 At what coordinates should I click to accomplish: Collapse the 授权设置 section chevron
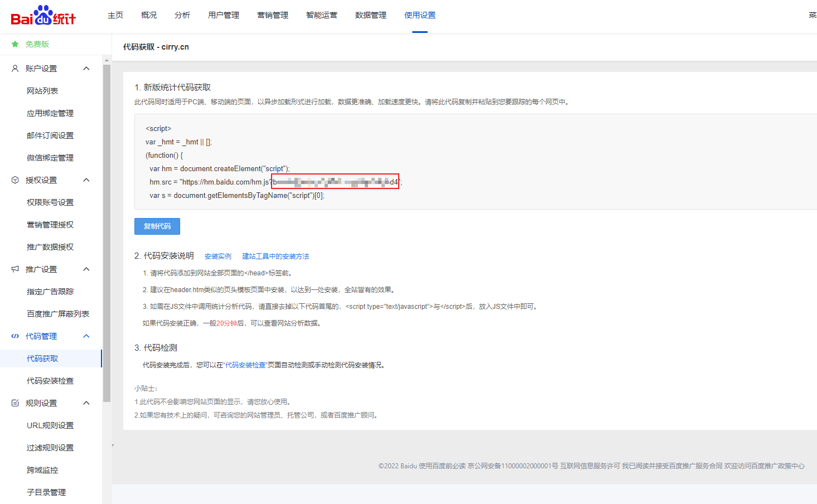pyautogui.click(x=86, y=180)
